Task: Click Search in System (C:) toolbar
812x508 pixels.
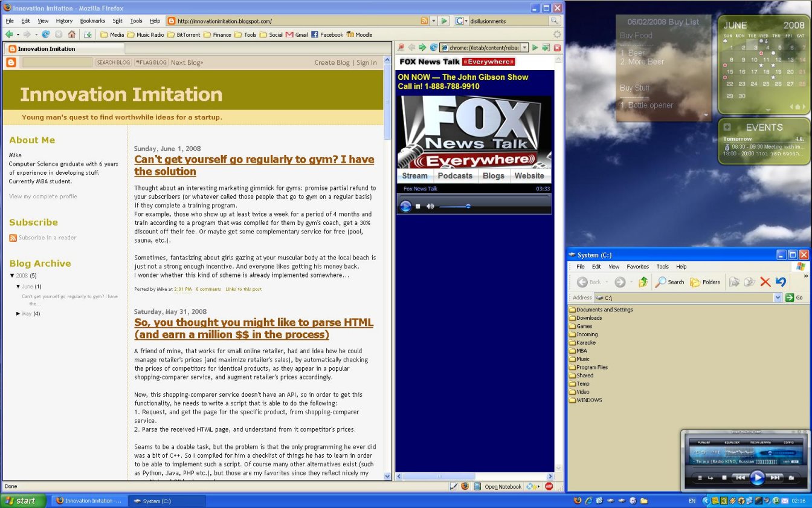Action: pos(670,282)
